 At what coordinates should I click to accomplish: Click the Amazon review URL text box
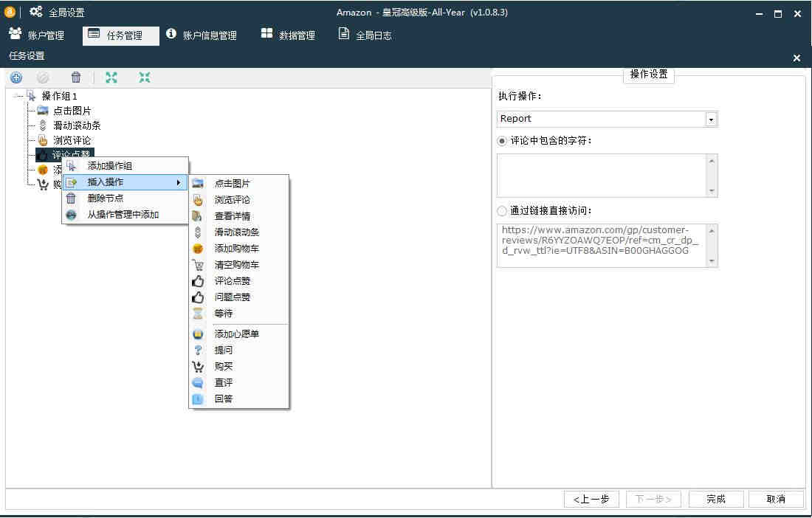click(x=601, y=245)
